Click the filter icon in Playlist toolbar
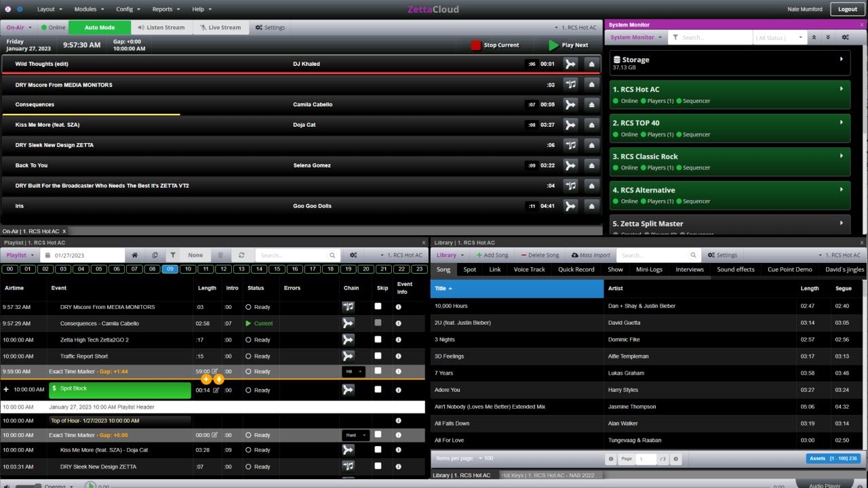The width and height of the screenshot is (868, 488). (x=173, y=256)
